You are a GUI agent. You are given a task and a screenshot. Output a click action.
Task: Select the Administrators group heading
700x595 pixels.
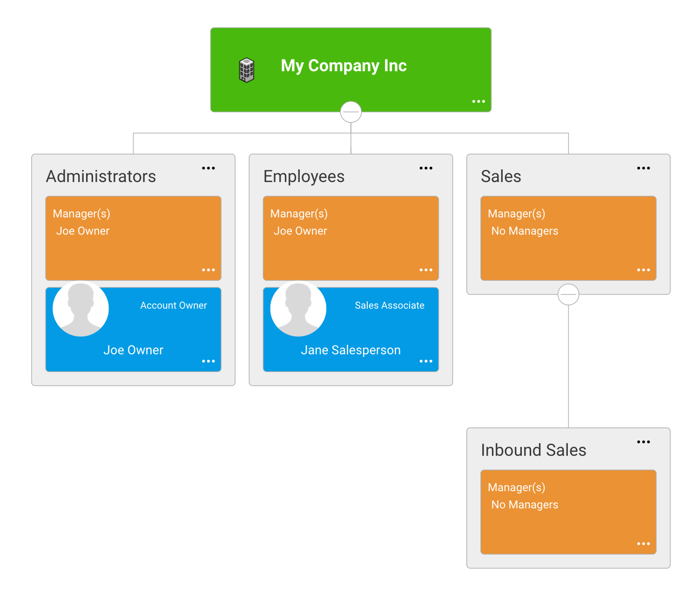point(101,176)
